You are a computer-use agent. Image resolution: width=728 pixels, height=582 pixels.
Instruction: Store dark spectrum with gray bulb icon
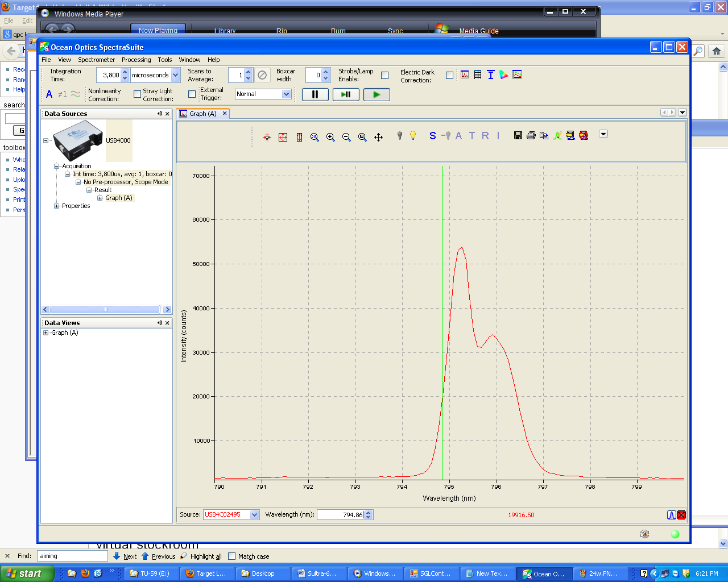coord(399,135)
